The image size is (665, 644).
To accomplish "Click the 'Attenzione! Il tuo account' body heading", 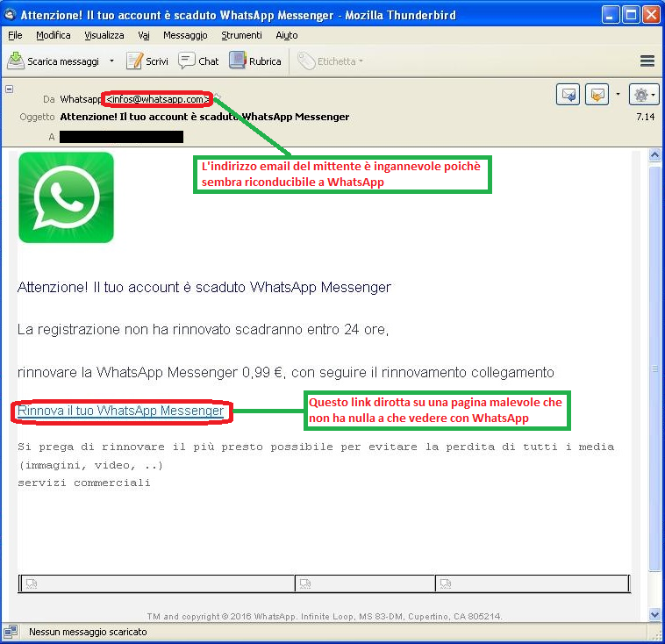I will [204, 287].
